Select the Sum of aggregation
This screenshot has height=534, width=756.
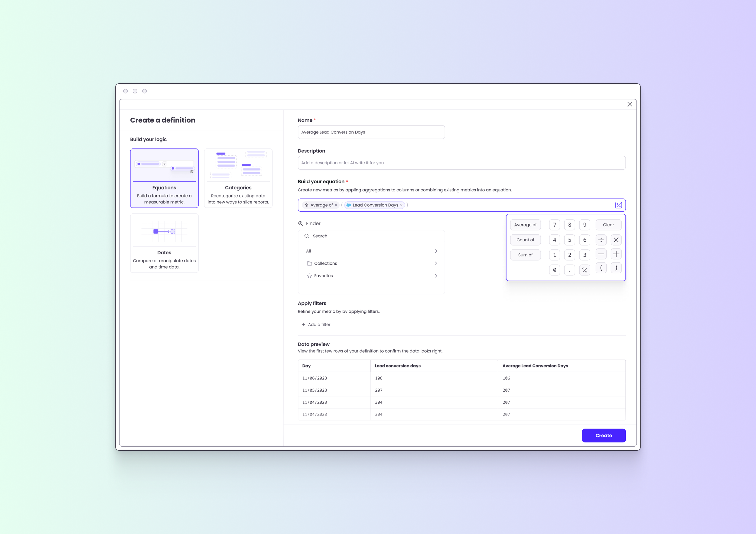(525, 255)
